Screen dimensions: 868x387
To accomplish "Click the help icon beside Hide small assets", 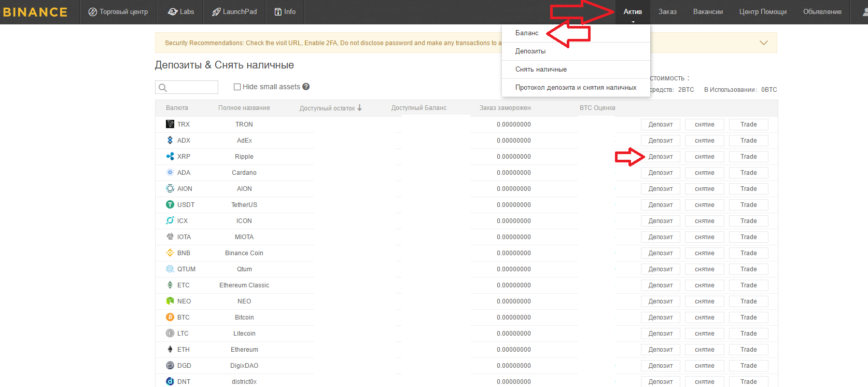I will coord(306,87).
